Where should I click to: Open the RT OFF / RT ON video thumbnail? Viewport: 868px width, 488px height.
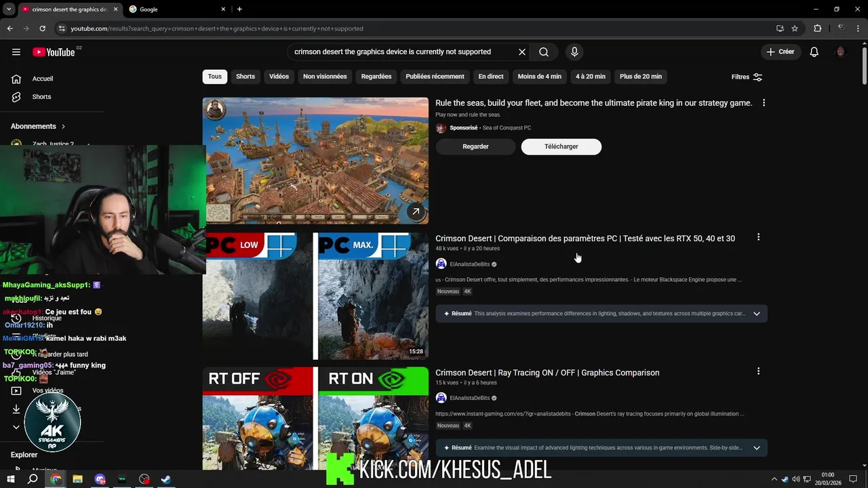click(315, 418)
